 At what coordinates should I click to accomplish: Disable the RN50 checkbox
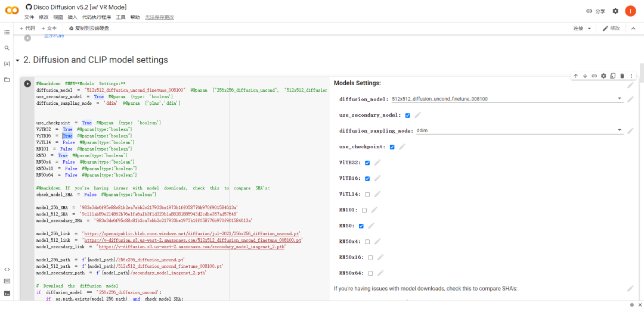click(361, 226)
